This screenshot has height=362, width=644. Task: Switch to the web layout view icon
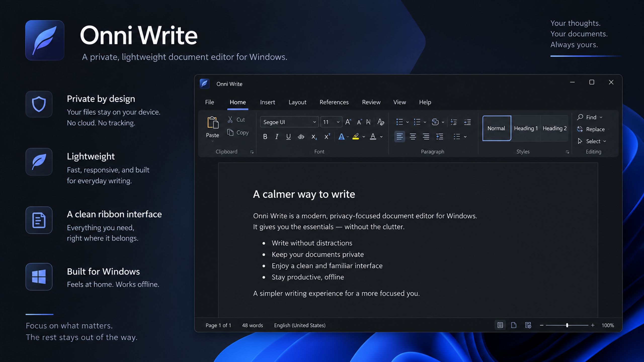coord(528,325)
